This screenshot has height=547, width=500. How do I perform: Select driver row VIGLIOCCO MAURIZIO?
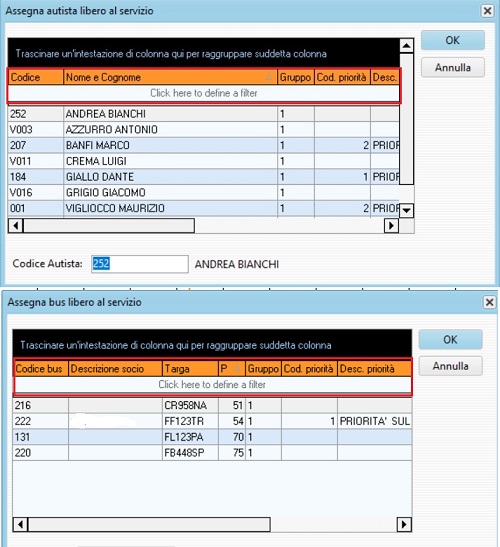(204, 208)
